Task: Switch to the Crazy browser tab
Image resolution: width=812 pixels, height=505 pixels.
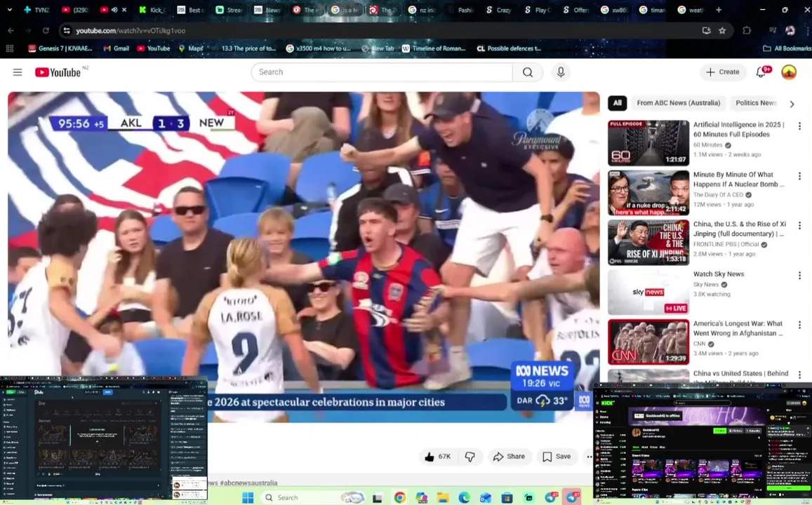Action: [x=498, y=10]
